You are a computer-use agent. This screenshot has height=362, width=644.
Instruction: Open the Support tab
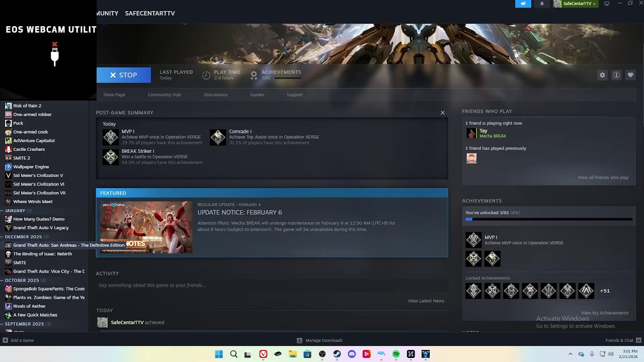295,95
